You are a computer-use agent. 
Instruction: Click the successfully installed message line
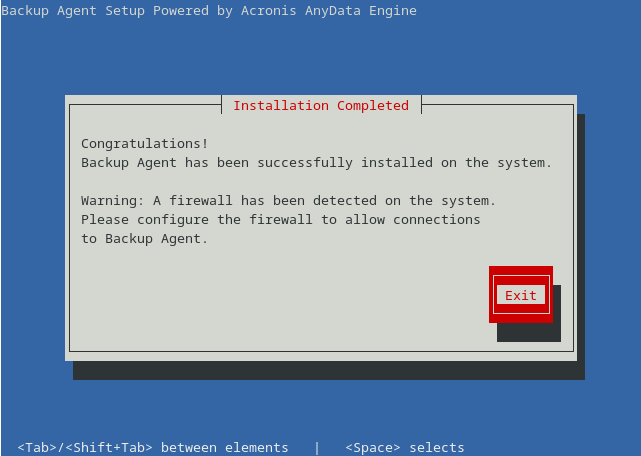click(x=316, y=163)
